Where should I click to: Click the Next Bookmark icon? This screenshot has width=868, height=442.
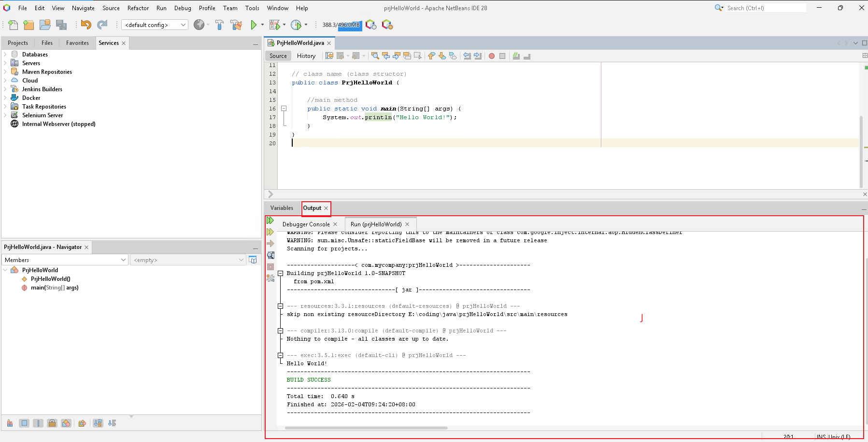pyautogui.click(x=442, y=56)
